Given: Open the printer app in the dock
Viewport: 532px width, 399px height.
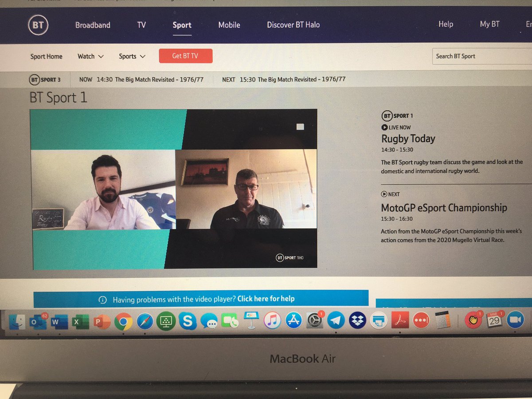Looking at the screenshot, I should click(378, 321).
